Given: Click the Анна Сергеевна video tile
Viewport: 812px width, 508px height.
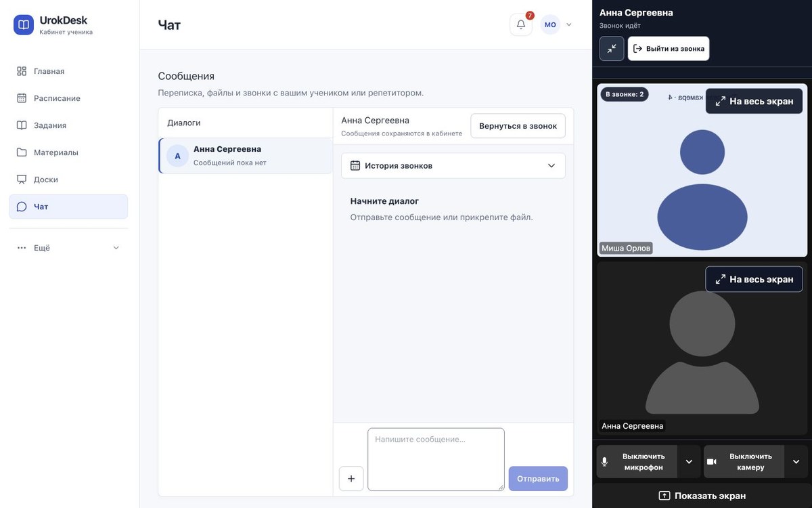Looking at the screenshot, I should [x=702, y=348].
